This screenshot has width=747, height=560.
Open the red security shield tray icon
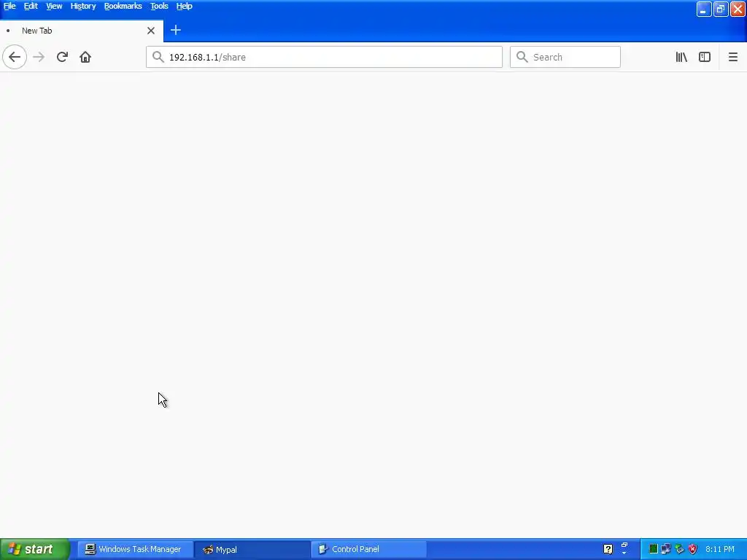click(693, 550)
